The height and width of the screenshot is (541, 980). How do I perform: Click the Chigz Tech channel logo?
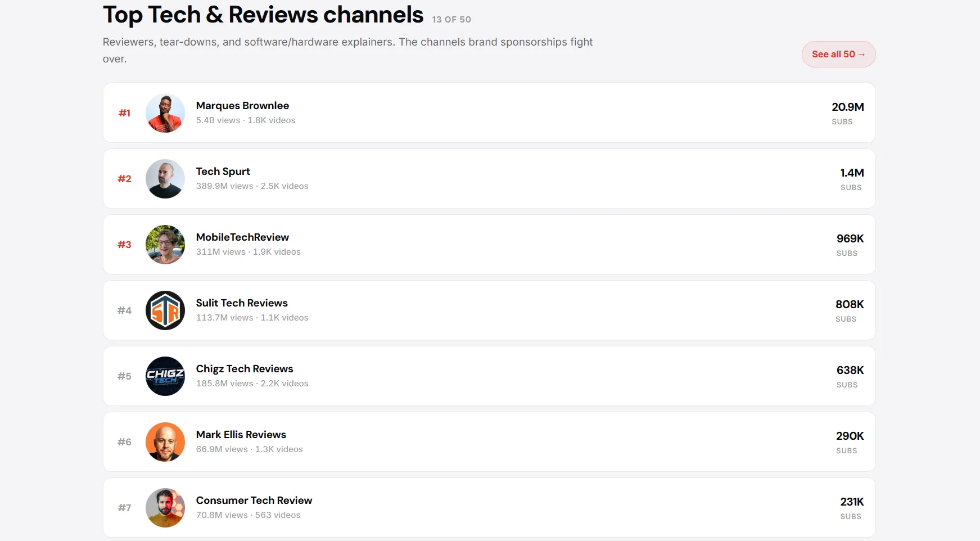coord(165,376)
